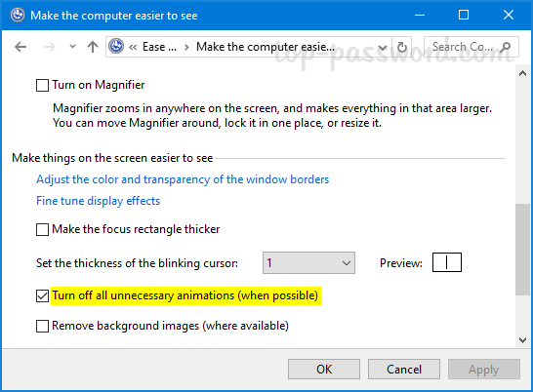Click the scroll down arrow on scrollbar
This screenshot has height=392, width=533.
523,339
